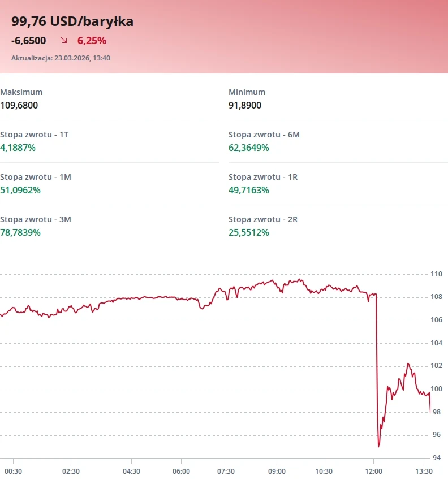Click the 12:00 time axis label
Image resolution: width=448 pixels, height=489 pixels.
[374, 471]
